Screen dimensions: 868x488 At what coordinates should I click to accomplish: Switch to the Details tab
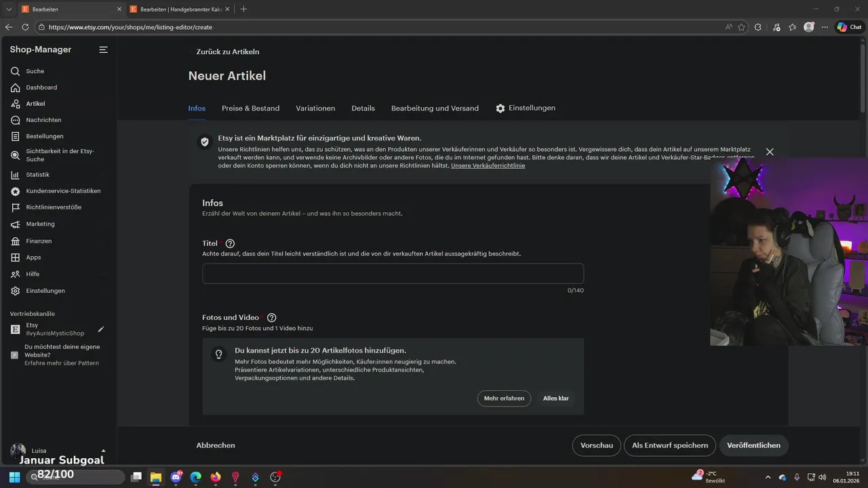tap(363, 108)
